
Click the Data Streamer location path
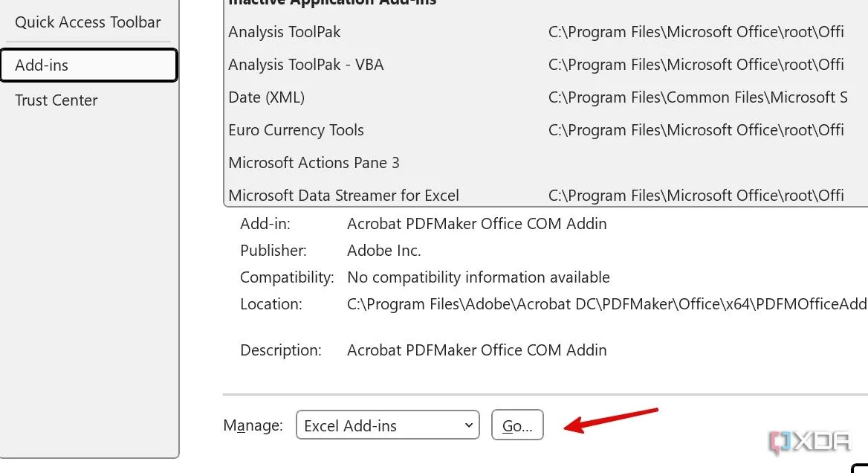pos(696,196)
